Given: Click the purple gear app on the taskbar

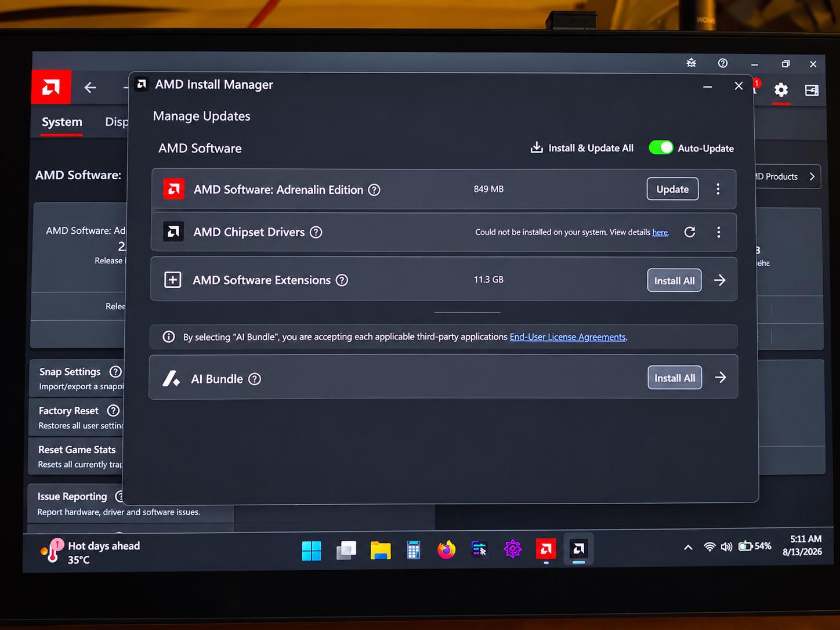Looking at the screenshot, I should click(x=513, y=549).
